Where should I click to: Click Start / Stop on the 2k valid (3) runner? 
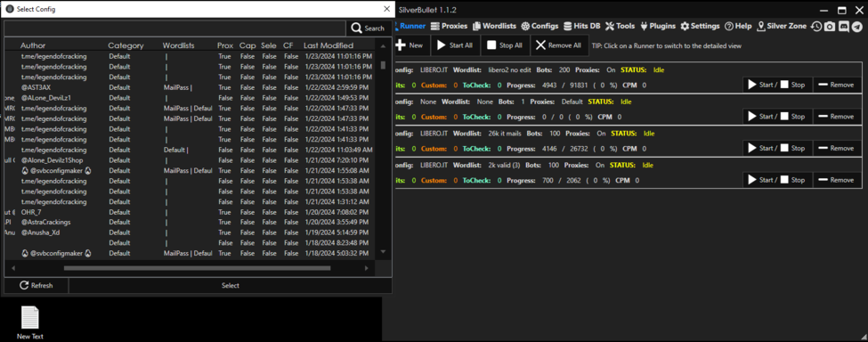pyautogui.click(x=777, y=180)
